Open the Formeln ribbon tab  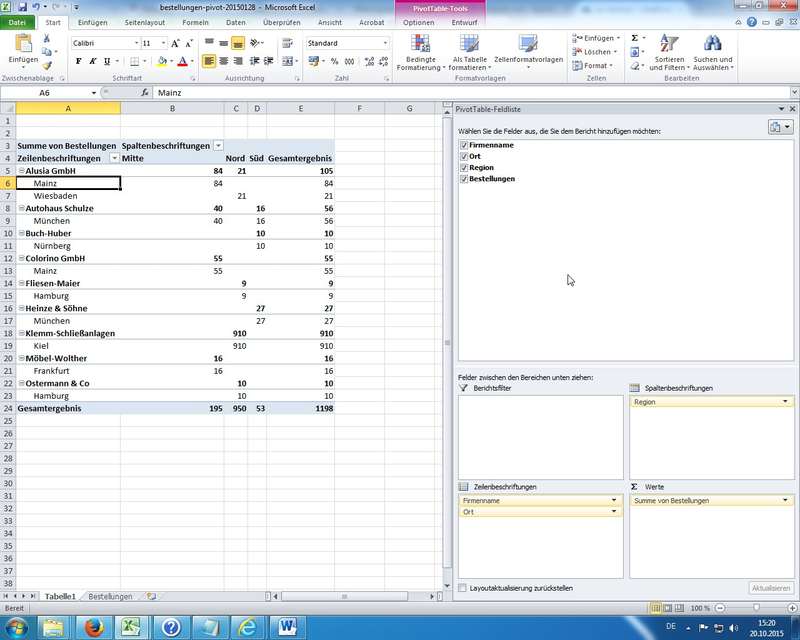point(195,22)
